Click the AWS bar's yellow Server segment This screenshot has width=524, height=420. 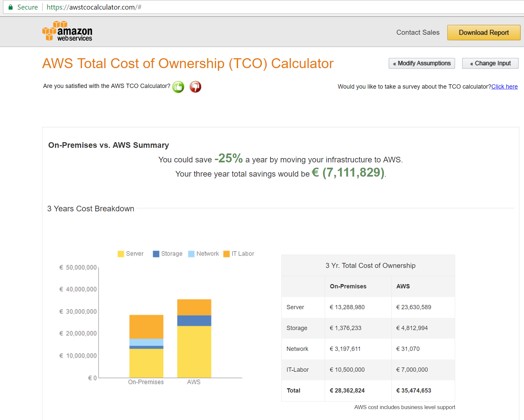click(x=194, y=352)
